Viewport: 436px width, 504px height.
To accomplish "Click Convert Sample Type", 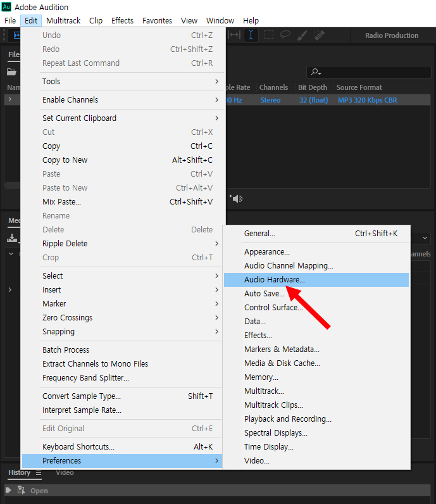I will pos(131,396).
